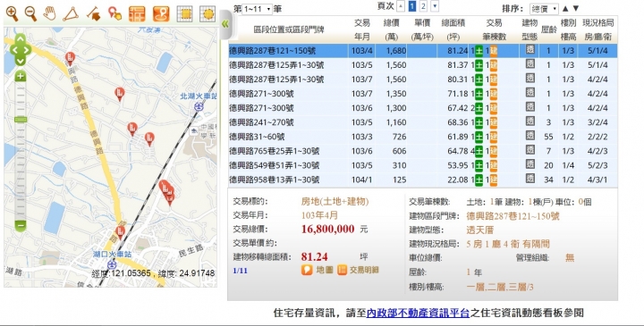Click the map zoom slider handle
This screenshot has height=326, width=644.
point(21,120)
